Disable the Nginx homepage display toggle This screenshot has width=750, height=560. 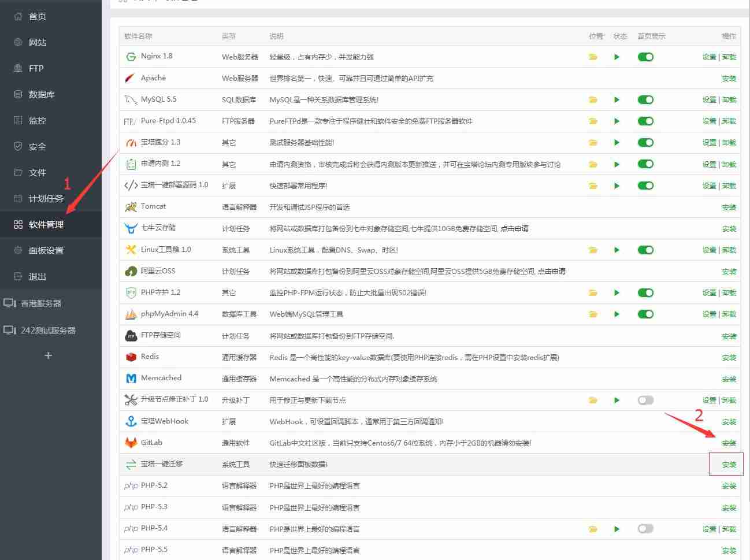pyautogui.click(x=645, y=57)
